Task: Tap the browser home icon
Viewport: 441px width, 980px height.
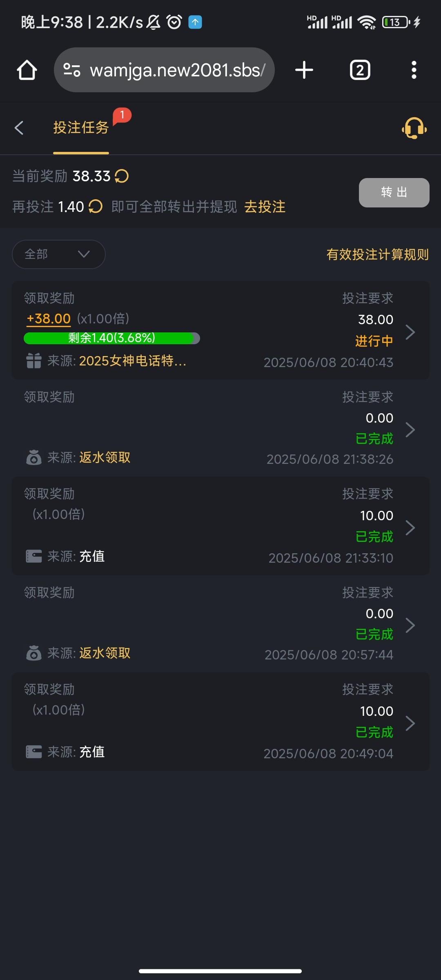Action: [x=27, y=70]
